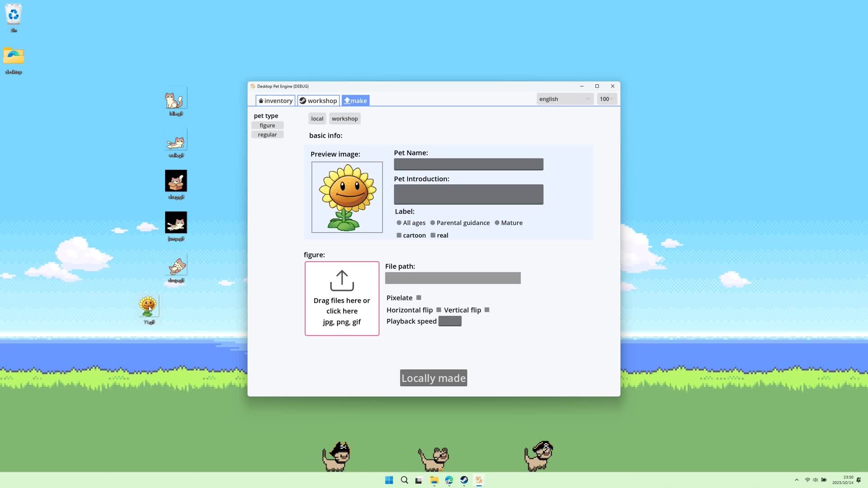Open Steam from the taskbar
Image resolution: width=868 pixels, height=488 pixels.
[x=464, y=480]
